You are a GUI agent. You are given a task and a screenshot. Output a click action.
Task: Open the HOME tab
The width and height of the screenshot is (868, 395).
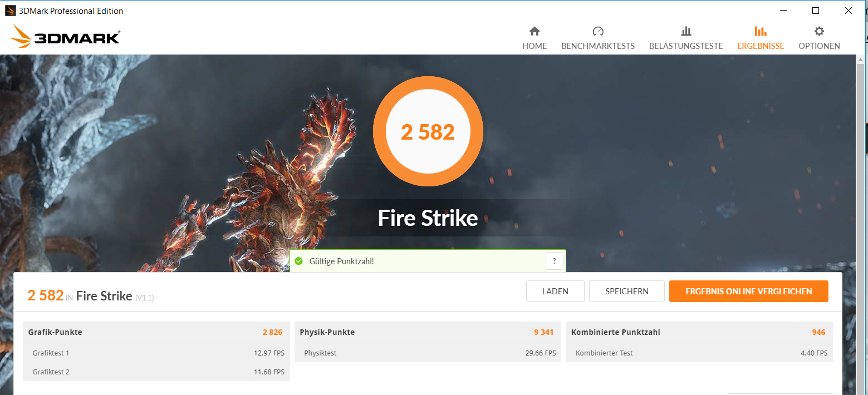tap(534, 38)
